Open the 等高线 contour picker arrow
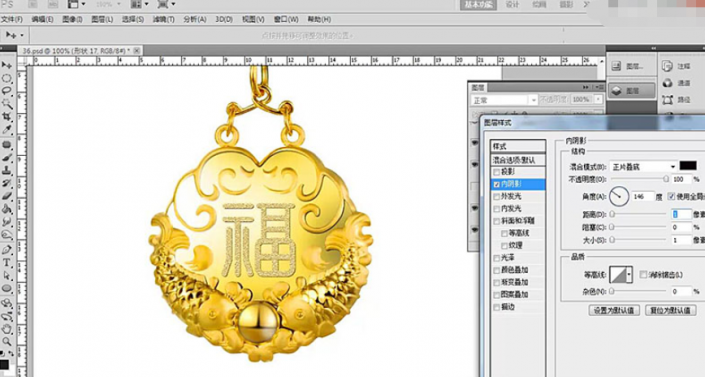This screenshot has height=377, width=705. 629,274
